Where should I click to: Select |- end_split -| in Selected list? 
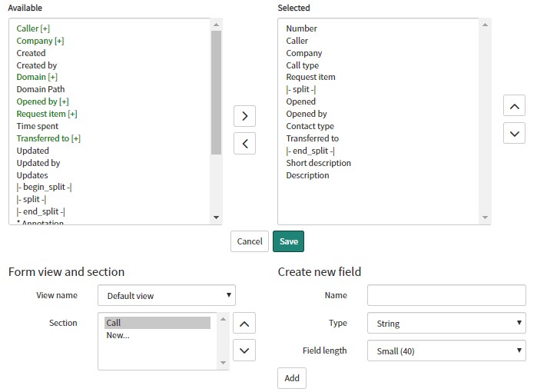[x=310, y=151]
